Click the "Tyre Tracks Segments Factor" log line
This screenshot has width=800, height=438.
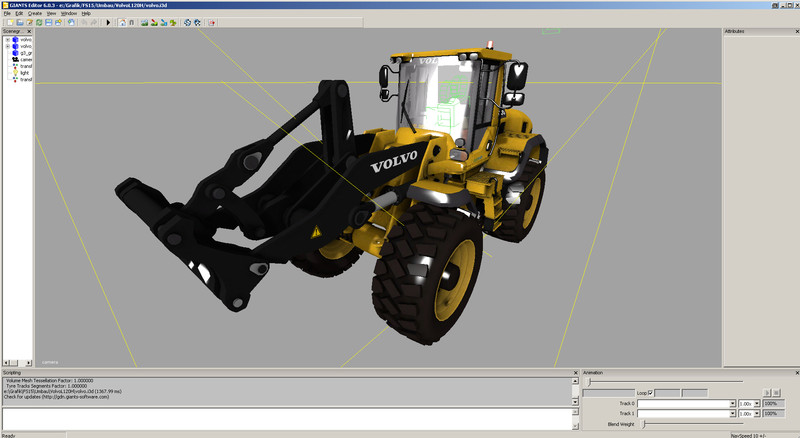[x=46, y=386]
